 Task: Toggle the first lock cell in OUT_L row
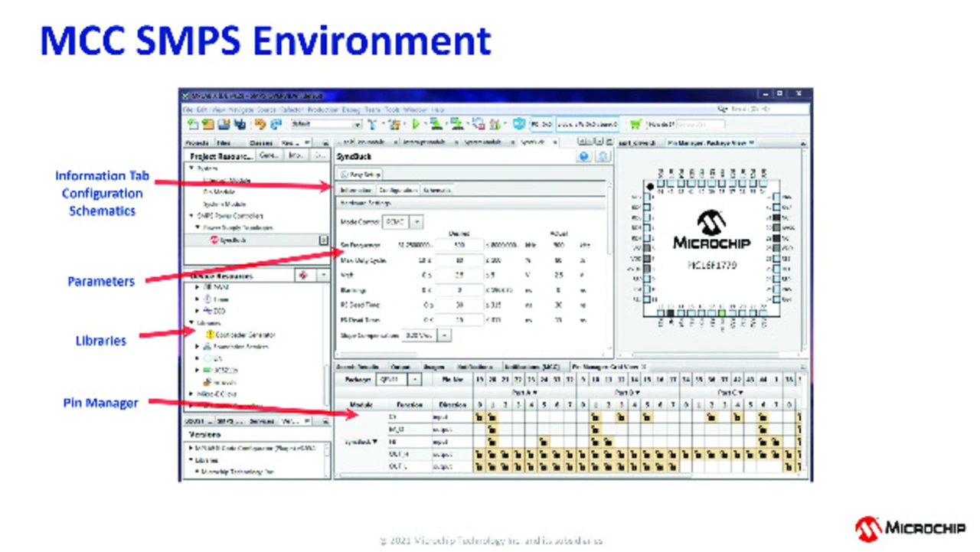click(x=479, y=465)
